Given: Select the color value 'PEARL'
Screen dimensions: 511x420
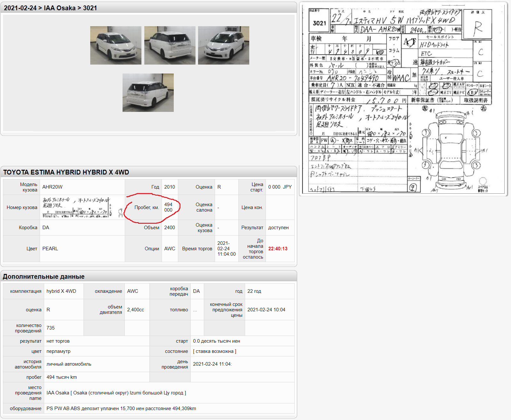Looking at the screenshot, I should pyautogui.click(x=50, y=249).
